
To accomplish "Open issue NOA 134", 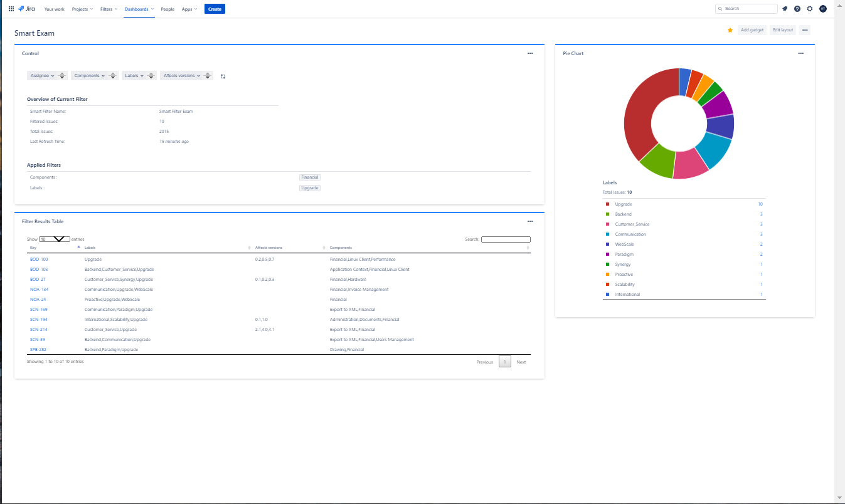I will 39,290.
